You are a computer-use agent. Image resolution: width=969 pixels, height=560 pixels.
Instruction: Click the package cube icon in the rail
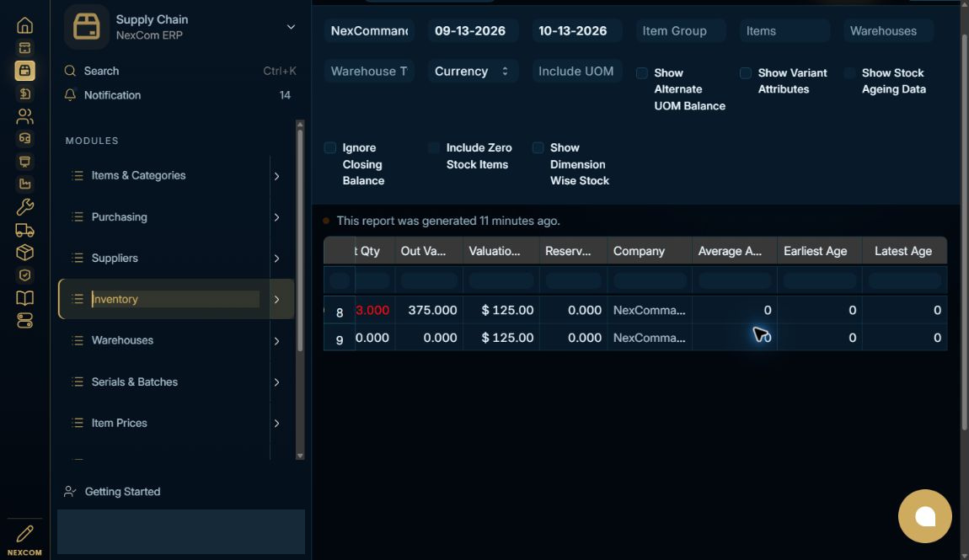[24, 253]
